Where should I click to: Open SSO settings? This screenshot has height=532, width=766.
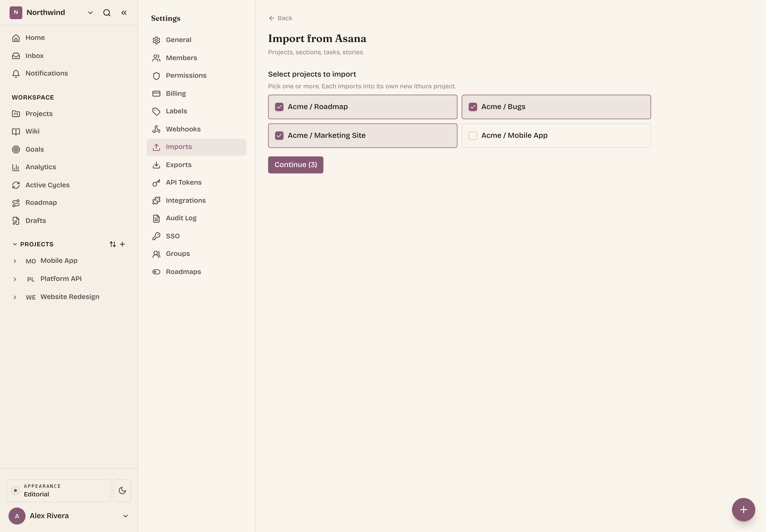point(196,236)
